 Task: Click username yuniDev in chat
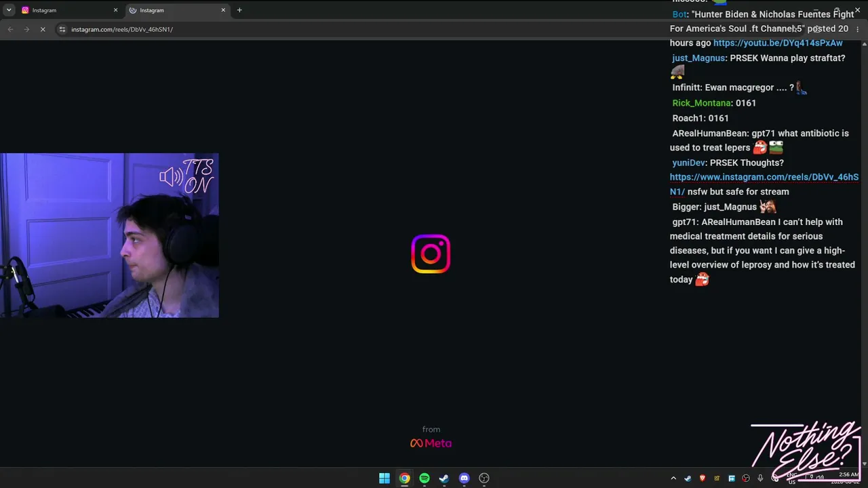tap(688, 163)
